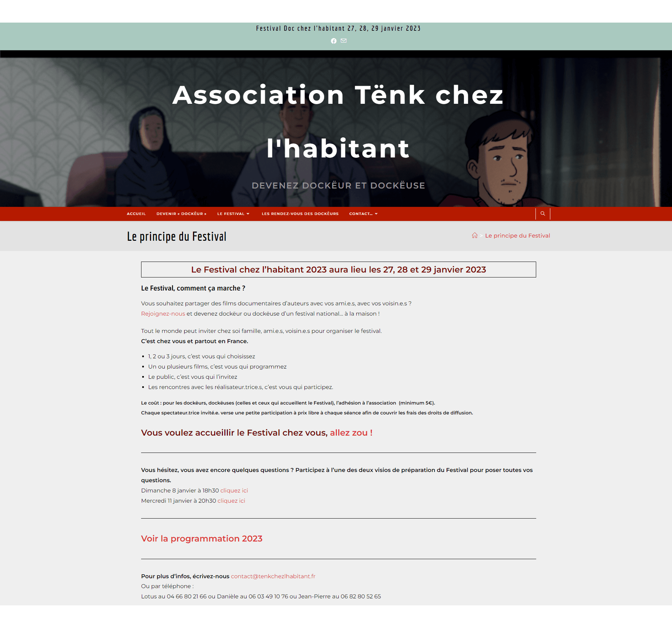Click the 'Un ou plusieurs films' bullet
672x628 pixels.
coord(217,366)
